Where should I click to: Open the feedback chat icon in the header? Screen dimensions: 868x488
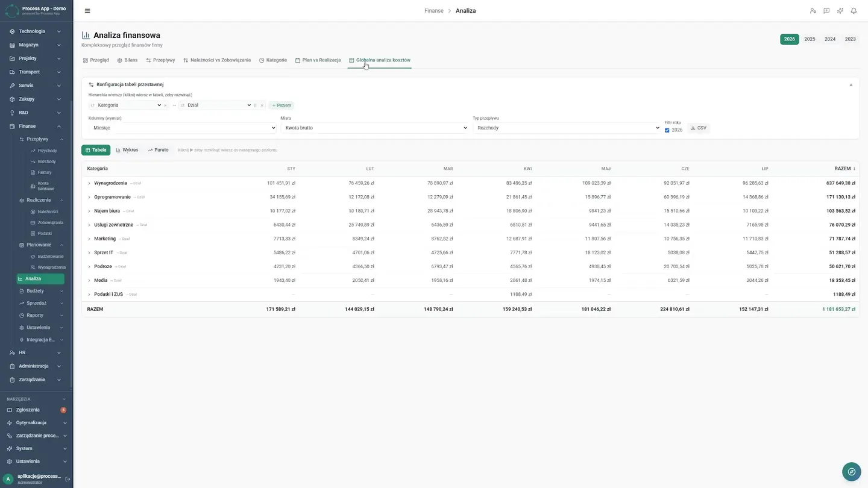pyautogui.click(x=826, y=11)
